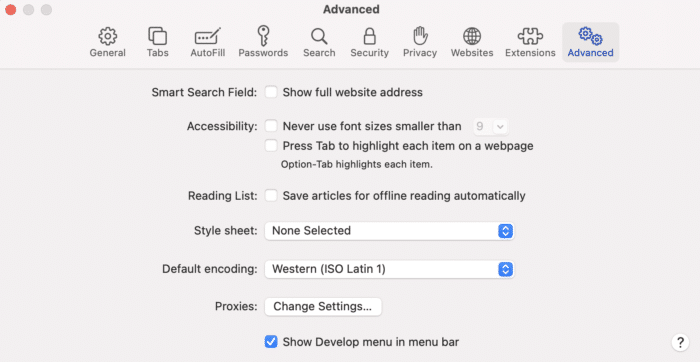The image size is (700, 362).
Task: Open the Privacy hand icon pane
Action: coord(420,36)
